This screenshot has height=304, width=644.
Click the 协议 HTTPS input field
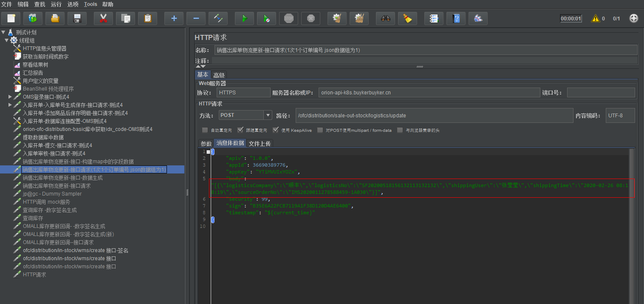pos(243,93)
